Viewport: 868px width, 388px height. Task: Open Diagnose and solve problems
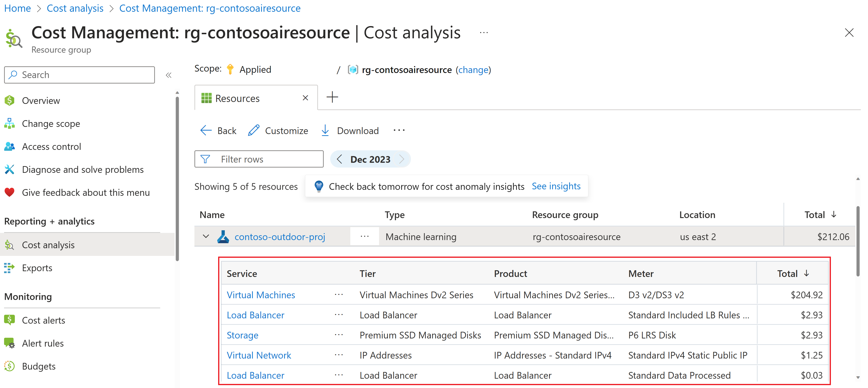point(83,169)
